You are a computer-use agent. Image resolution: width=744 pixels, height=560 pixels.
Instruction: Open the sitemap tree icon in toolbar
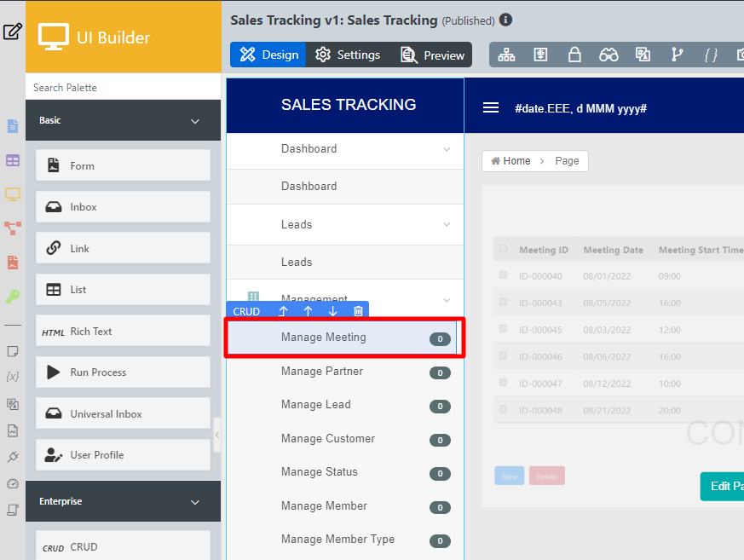tap(507, 55)
